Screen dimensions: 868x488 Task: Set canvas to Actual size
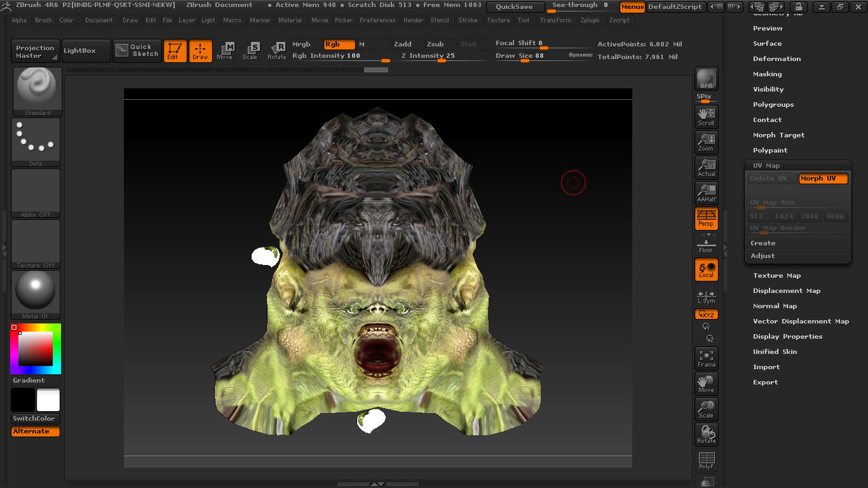click(x=706, y=167)
